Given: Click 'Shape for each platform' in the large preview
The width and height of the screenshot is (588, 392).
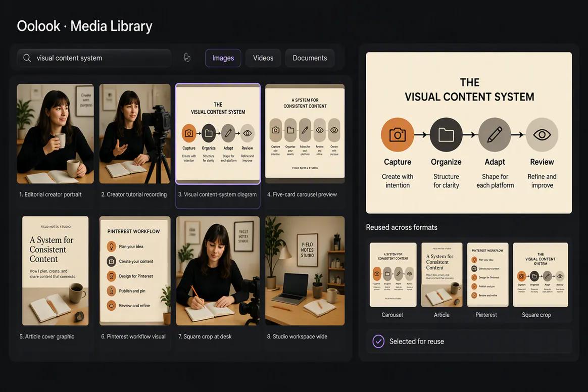Looking at the screenshot, I should (495, 181).
